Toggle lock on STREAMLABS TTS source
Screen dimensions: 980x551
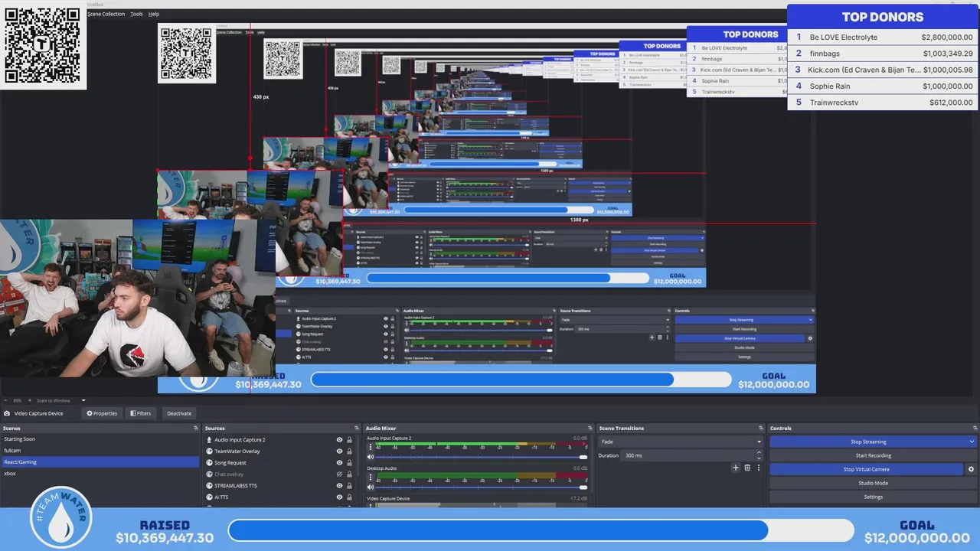tap(350, 486)
